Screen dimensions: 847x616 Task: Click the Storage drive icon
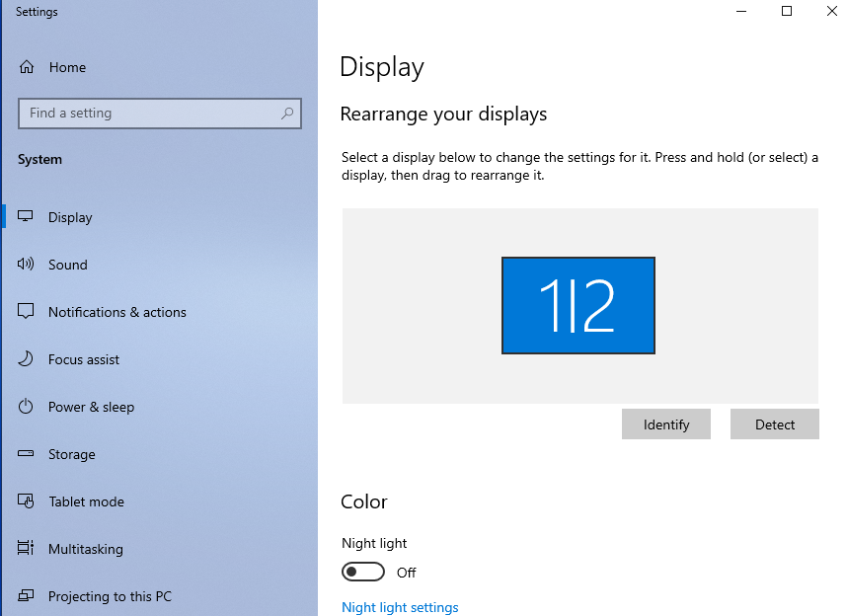(27, 454)
